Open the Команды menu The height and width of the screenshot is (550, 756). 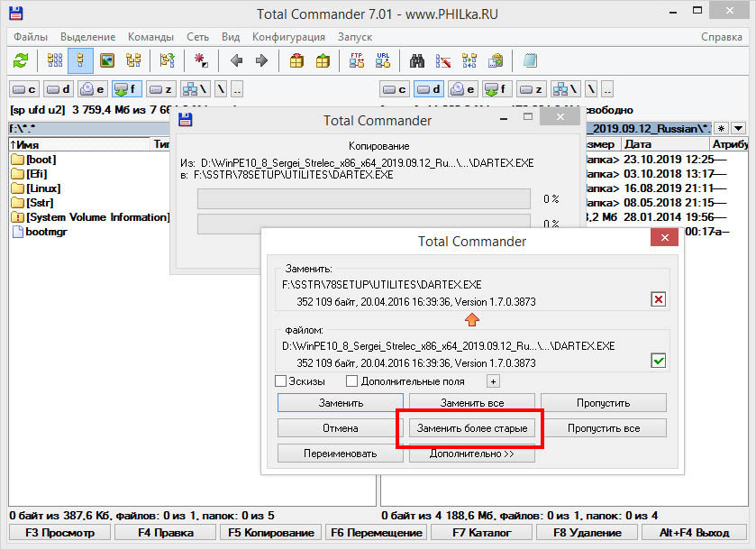[x=150, y=37]
